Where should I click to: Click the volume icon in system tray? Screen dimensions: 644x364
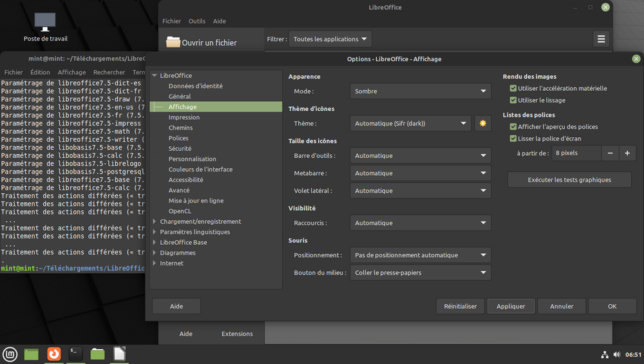click(x=617, y=354)
